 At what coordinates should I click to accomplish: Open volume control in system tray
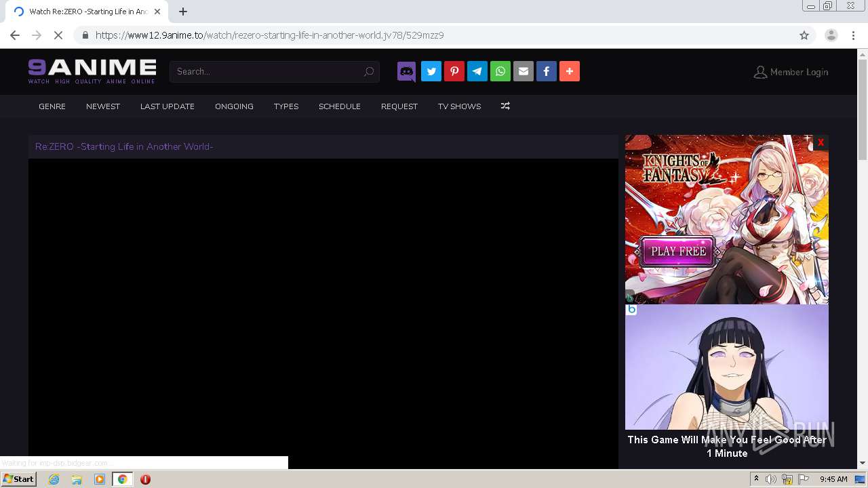(771, 479)
